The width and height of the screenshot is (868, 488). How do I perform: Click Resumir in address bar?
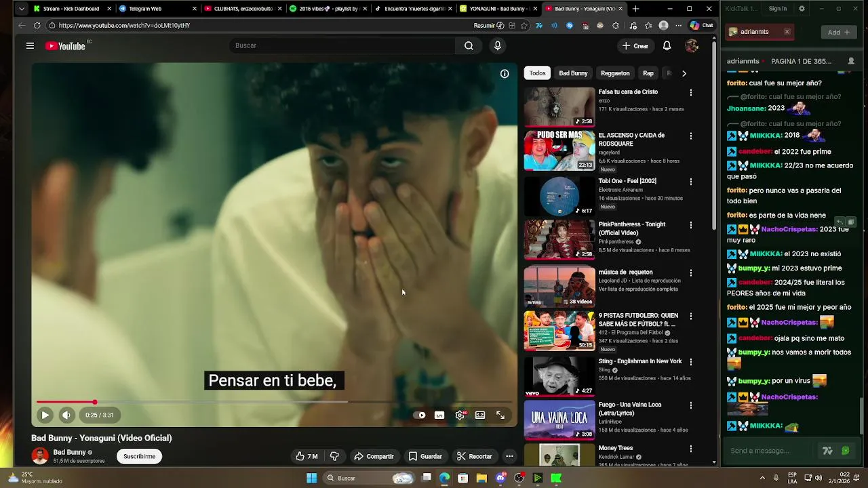pos(488,25)
